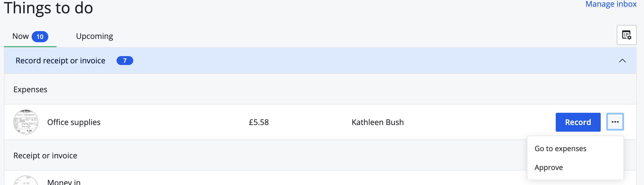Switch to the Upcoming tab
Image resolution: width=644 pixels, height=185 pixels.
pyautogui.click(x=94, y=36)
